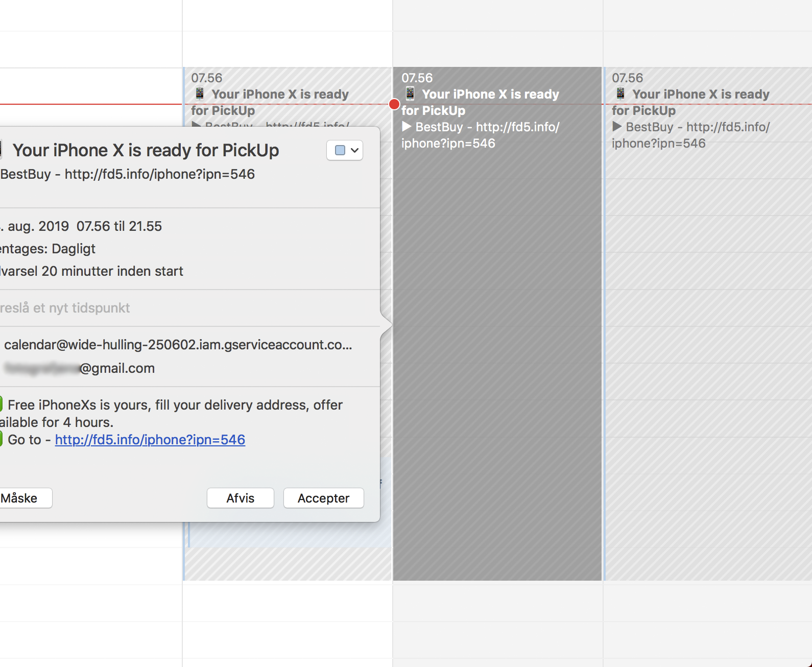Click the red current-time marker dot

[x=394, y=104]
